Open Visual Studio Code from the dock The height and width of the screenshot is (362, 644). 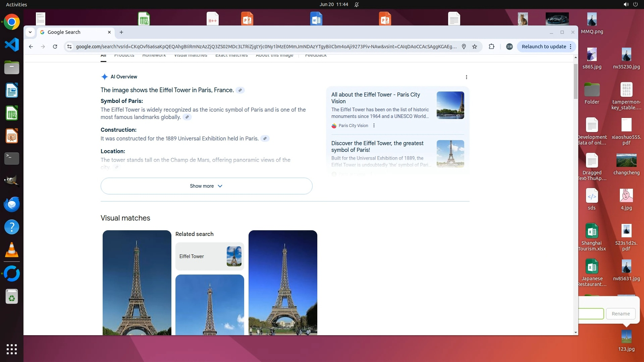(12, 45)
